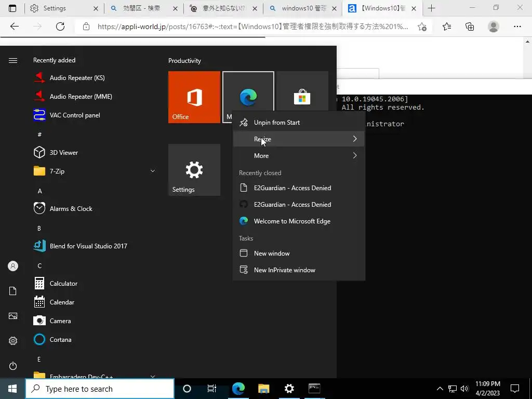Jump to the letter C app group
This screenshot has height=399, width=532.
point(39,265)
